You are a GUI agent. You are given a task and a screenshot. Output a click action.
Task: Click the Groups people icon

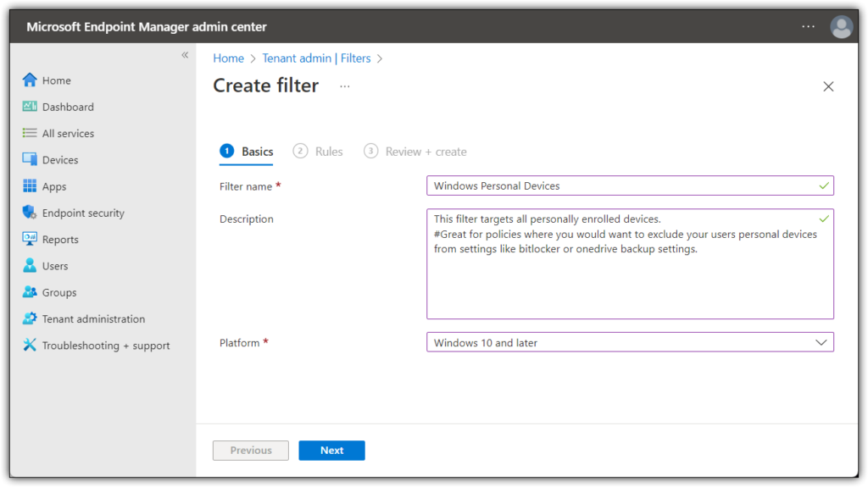click(x=30, y=292)
